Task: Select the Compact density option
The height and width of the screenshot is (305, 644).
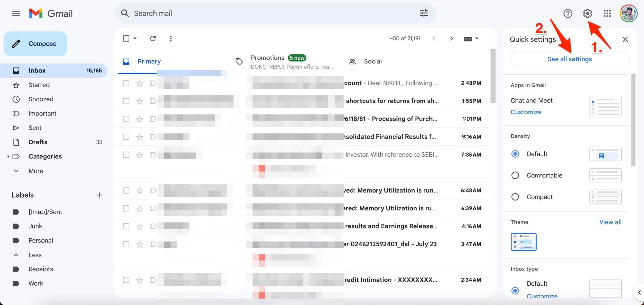Action: coord(515,197)
